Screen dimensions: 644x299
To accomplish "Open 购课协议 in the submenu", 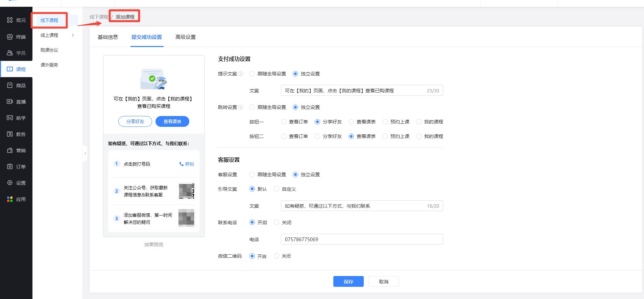I will [x=49, y=50].
